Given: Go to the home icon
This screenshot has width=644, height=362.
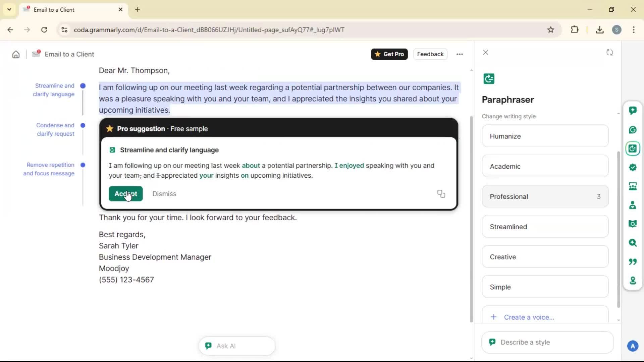Looking at the screenshot, I should pos(16,54).
